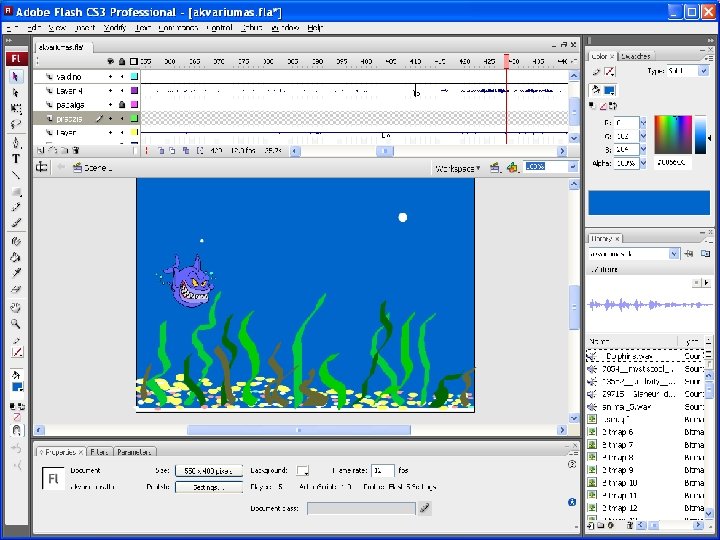Click the document Size button

[x=208, y=470]
